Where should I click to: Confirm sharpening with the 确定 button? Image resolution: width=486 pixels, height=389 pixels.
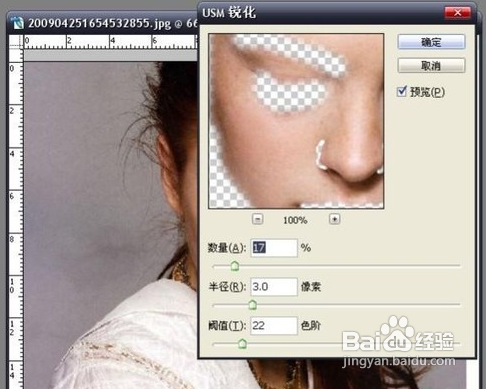point(431,42)
